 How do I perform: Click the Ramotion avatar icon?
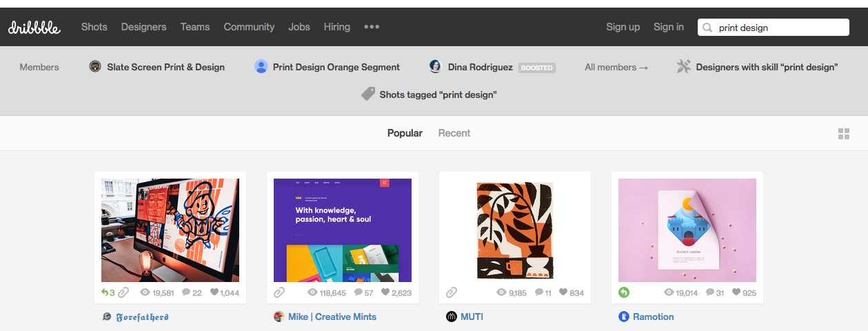624,317
